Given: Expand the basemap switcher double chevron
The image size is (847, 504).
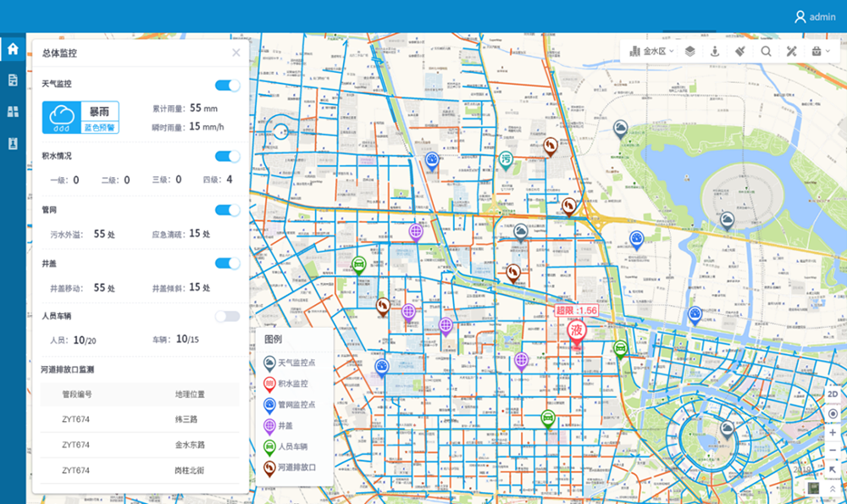Looking at the screenshot, I should click(833, 489).
